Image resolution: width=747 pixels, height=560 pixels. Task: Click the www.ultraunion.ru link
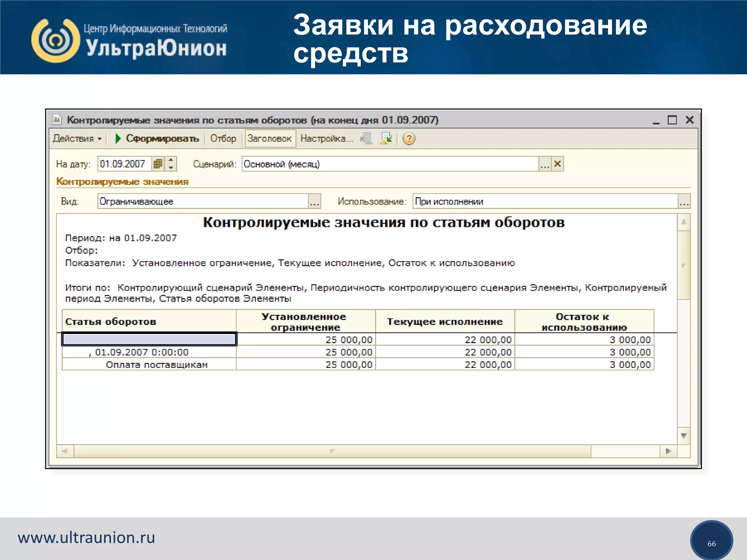(86, 538)
